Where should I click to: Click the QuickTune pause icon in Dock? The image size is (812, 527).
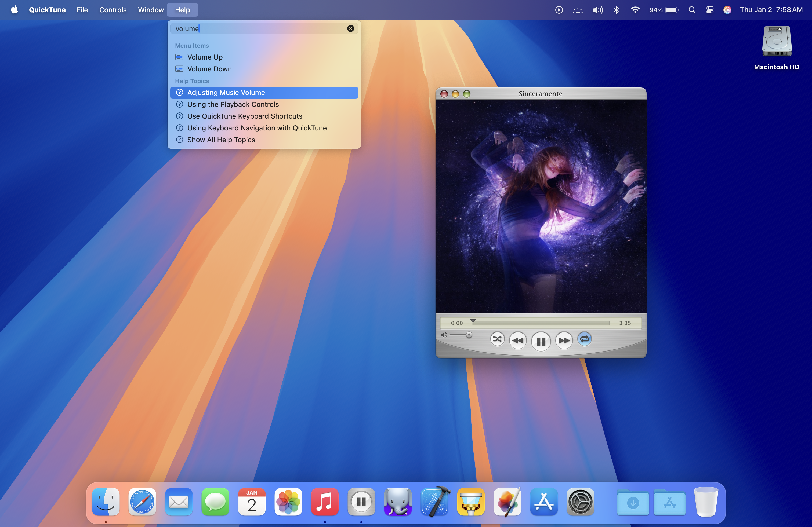click(x=361, y=502)
